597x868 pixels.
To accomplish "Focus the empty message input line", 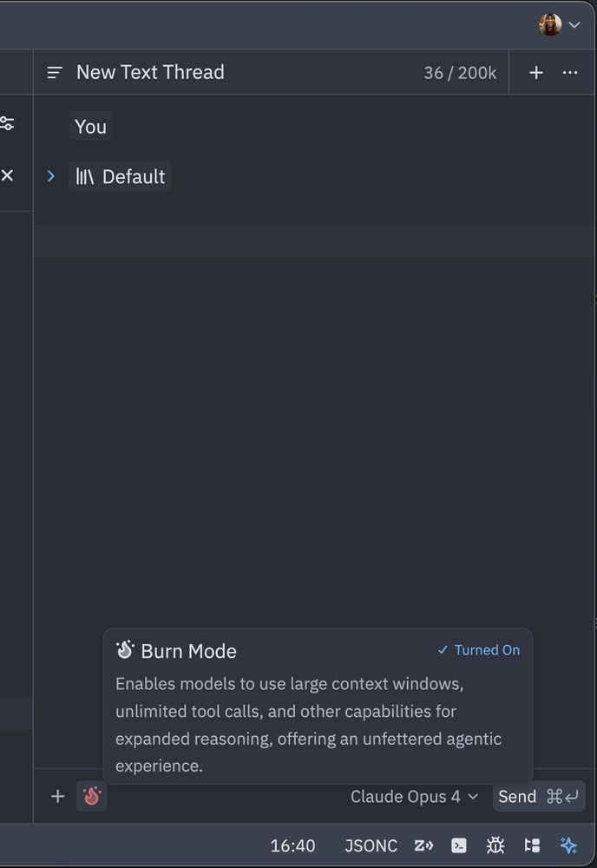I will (314, 240).
